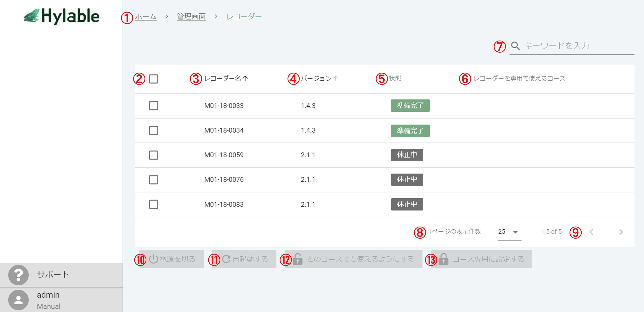The height and width of the screenshot is (312, 644).
Task: Select the checkbox for M01-18-0076
Action: pos(154,179)
